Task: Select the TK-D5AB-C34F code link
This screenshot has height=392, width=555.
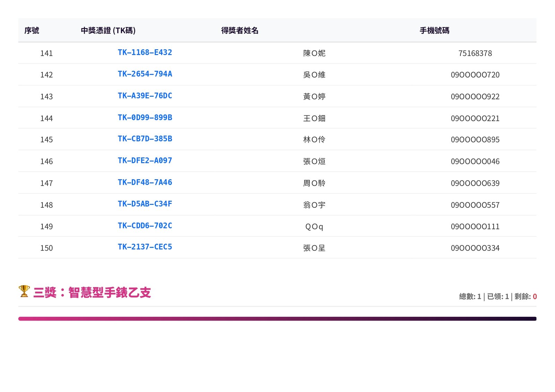Action: tap(145, 204)
